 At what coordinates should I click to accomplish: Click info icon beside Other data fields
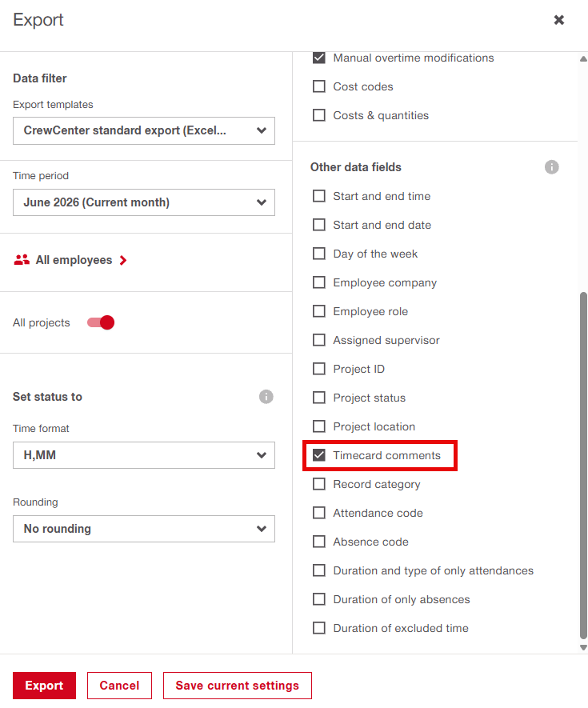coord(551,167)
